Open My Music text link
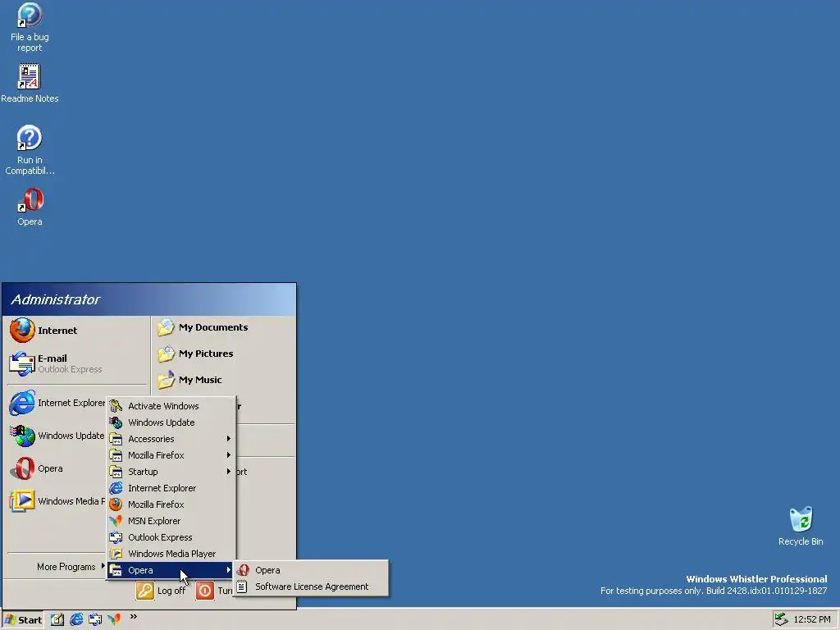 pos(200,380)
